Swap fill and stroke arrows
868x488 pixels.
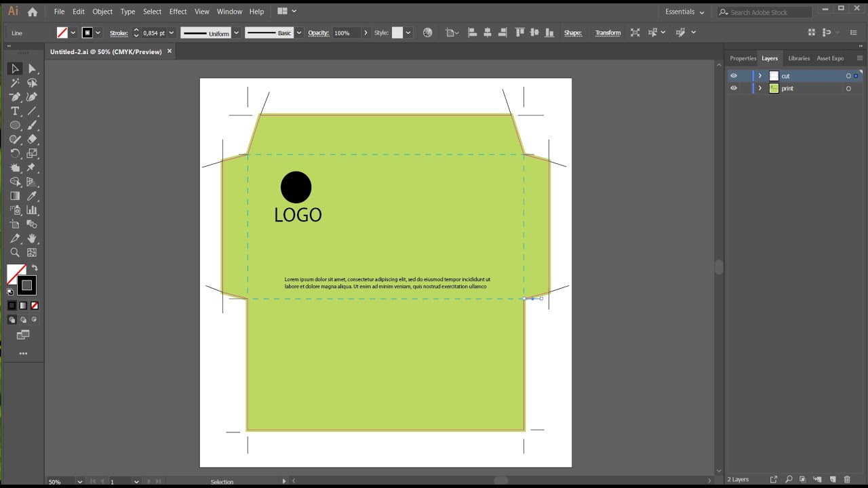[35, 268]
